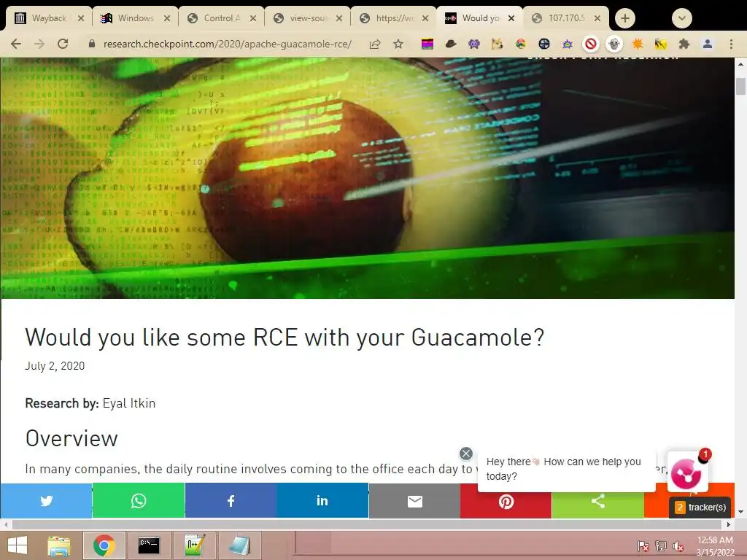
Task: Open the doge dog extension
Action: click(498, 44)
